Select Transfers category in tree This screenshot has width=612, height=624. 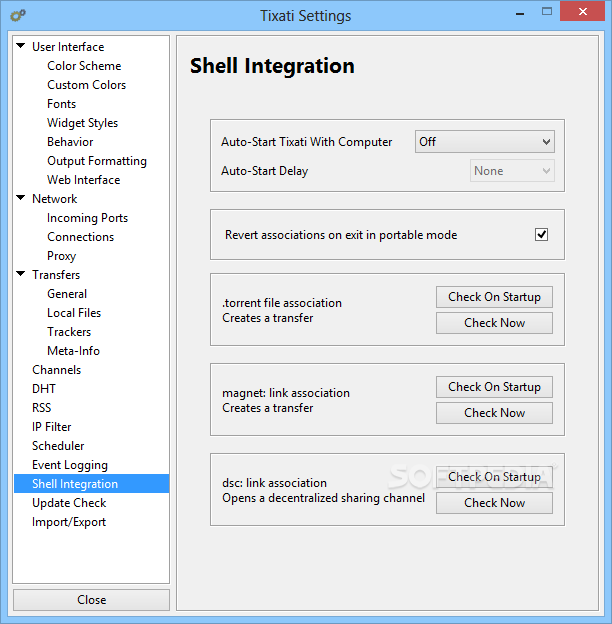click(56, 275)
